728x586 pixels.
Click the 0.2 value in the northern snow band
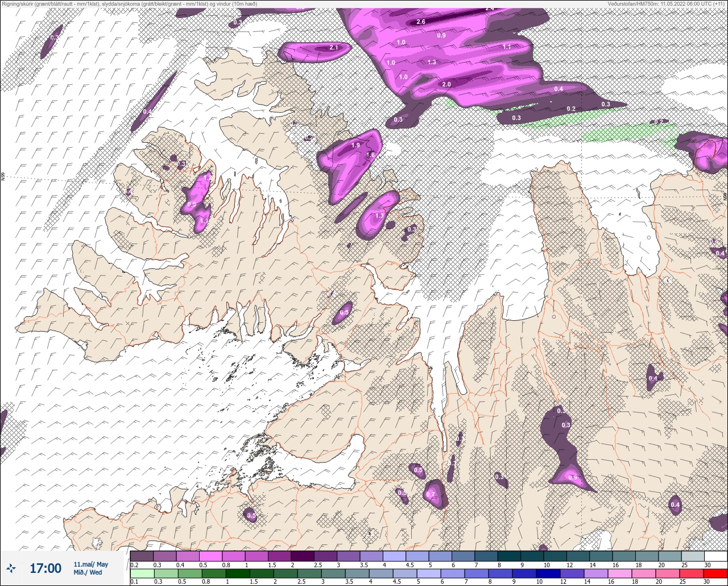pos(571,109)
